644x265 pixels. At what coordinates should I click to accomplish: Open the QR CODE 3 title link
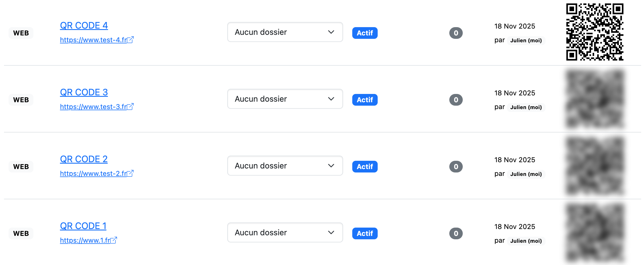[84, 92]
